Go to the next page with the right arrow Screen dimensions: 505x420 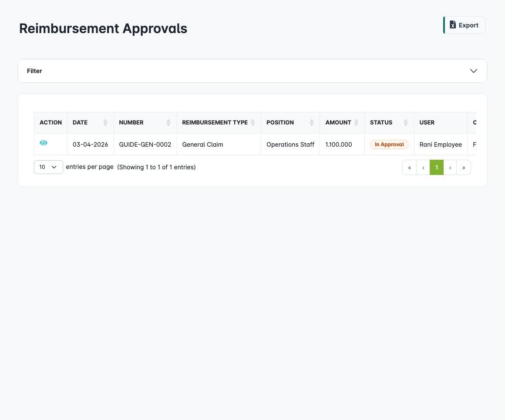point(450,167)
